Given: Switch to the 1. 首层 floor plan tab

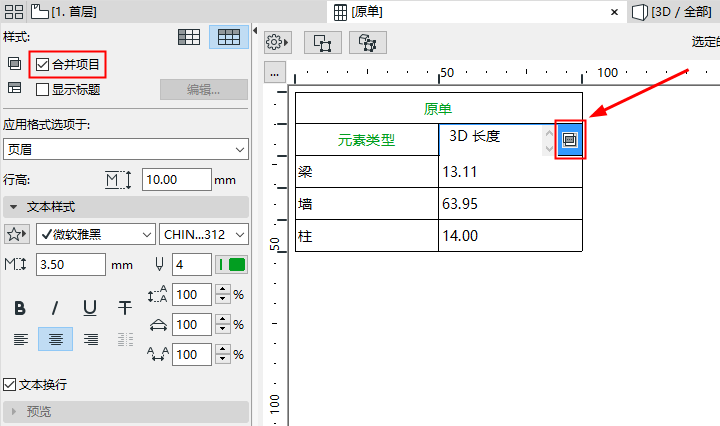Looking at the screenshot, I should 64,11.
